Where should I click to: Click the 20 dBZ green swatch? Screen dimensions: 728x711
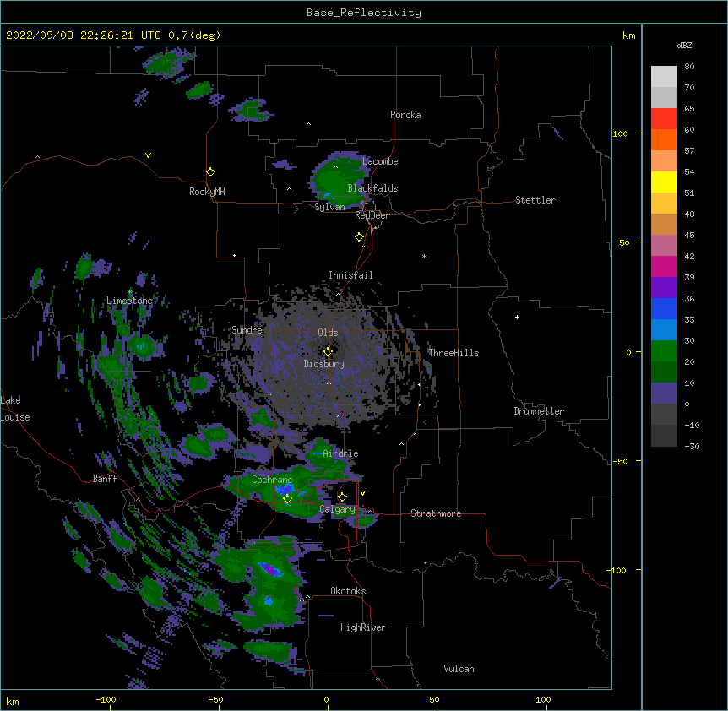click(x=664, y=351)
